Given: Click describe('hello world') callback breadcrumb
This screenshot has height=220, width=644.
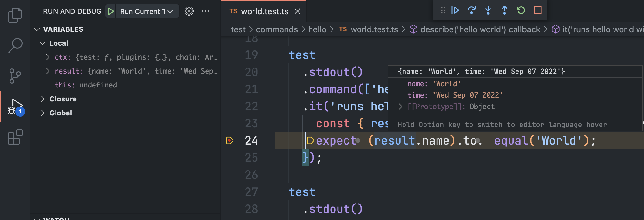Looking at the screenshot, I should pos(475,29).
